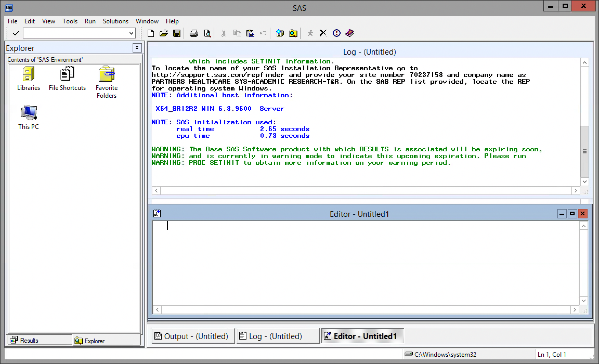Minimize the Editor - Untitled1 window
This screenshot has height=364, width=599.
562,214
